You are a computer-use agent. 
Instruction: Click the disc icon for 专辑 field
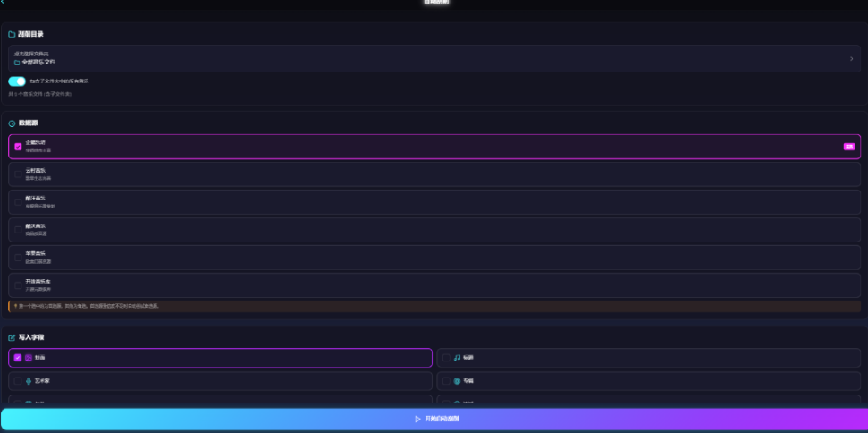point(458,381)
